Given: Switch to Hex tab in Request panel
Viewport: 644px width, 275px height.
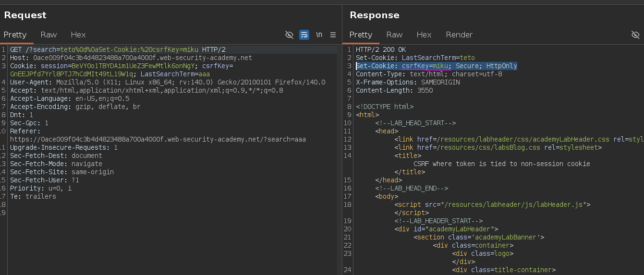Looking at the screenshot, I should (78, 35).
